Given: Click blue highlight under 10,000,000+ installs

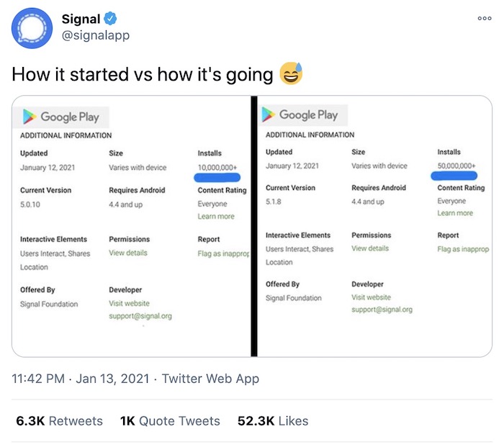Looking at the screenshot, I should pos(217,177).
